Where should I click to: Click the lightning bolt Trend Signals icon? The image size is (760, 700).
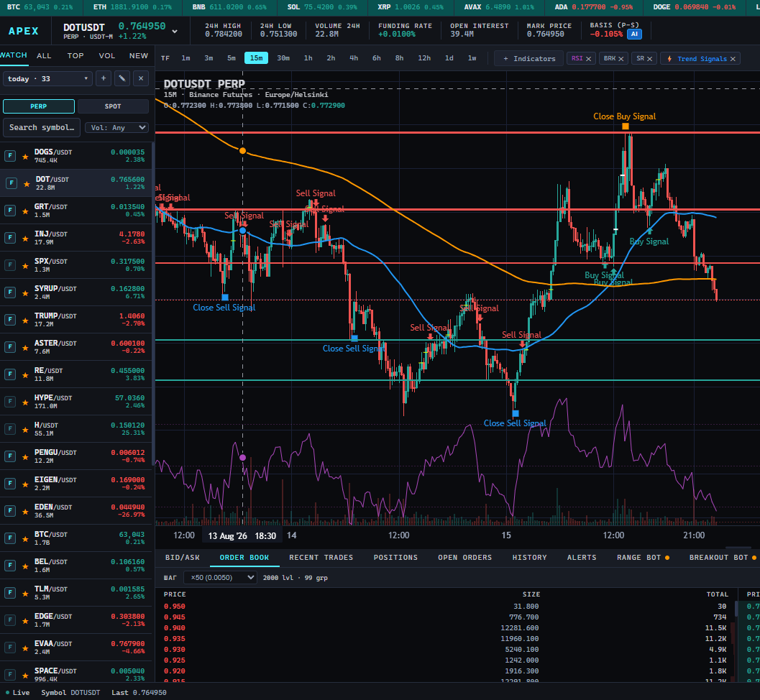[x=669, y=59]
